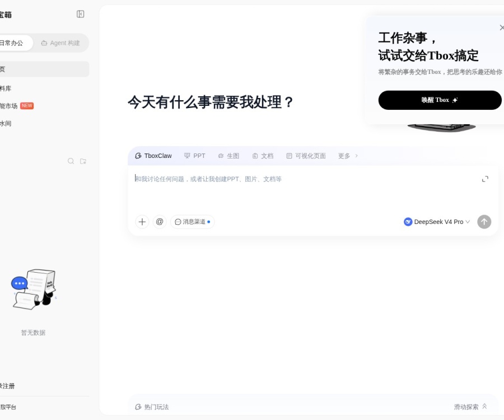Screen dimensions: 504x420
Task: Open the DeepSeek V4 Pro model dropdown
Action: (x=437, y=222)
